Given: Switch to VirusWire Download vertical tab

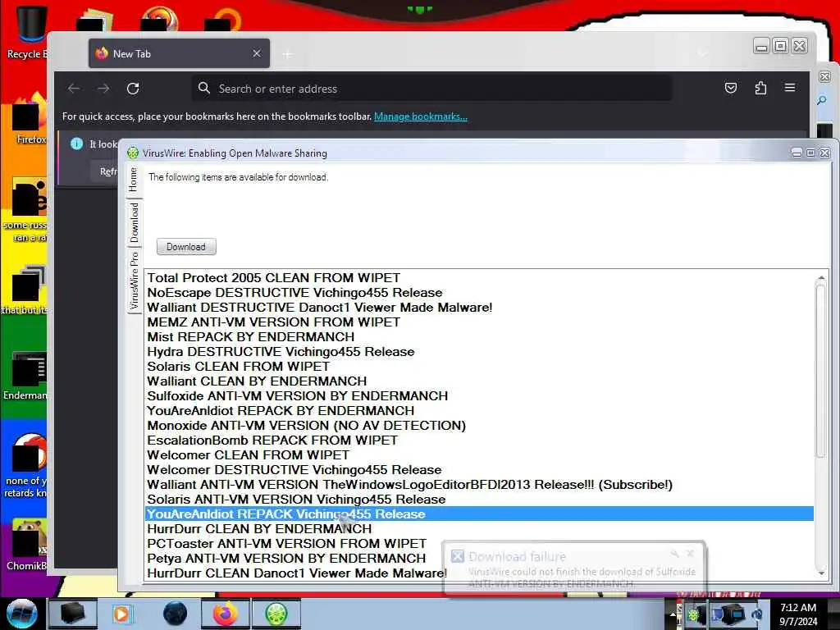Looking at the screenshot, I should pyautogui.click(x=134, y=222).
